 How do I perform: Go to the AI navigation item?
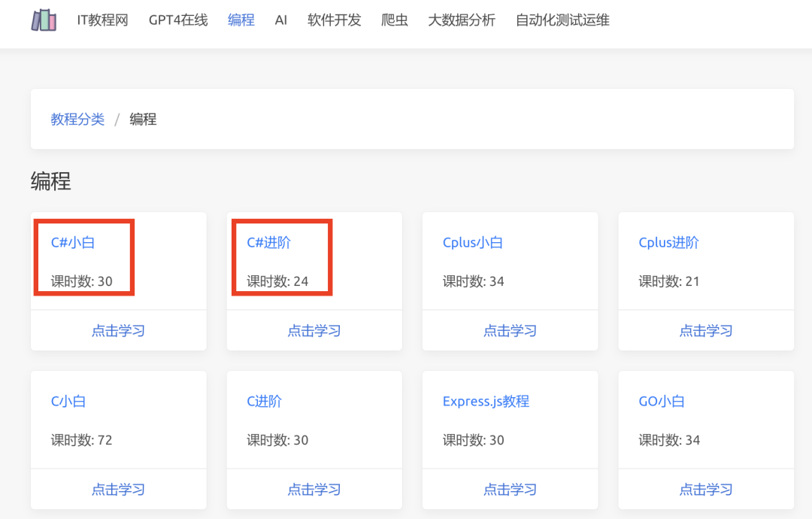[281, 20]
